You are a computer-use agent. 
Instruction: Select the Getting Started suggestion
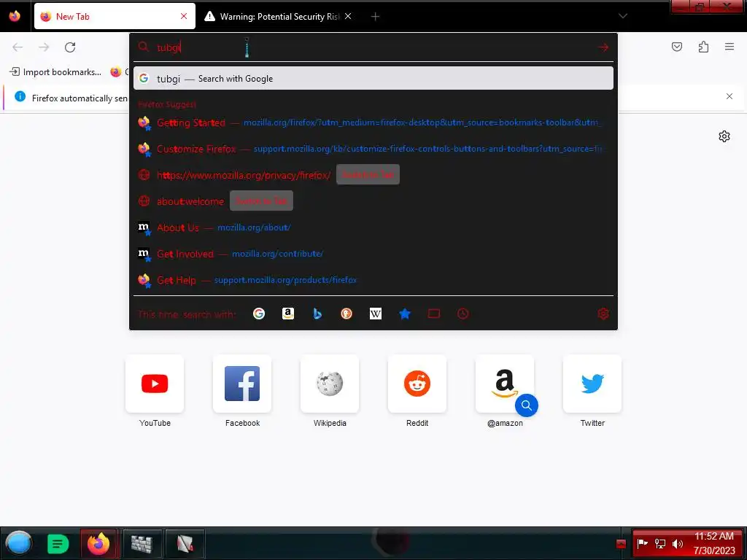click(x=373, y=122)
